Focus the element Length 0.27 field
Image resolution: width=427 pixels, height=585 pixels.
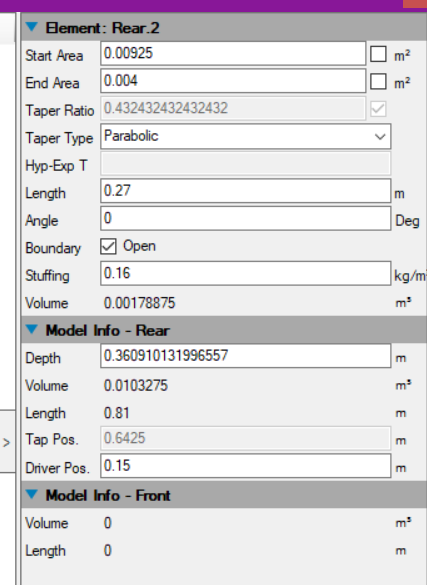pos(245,191)
